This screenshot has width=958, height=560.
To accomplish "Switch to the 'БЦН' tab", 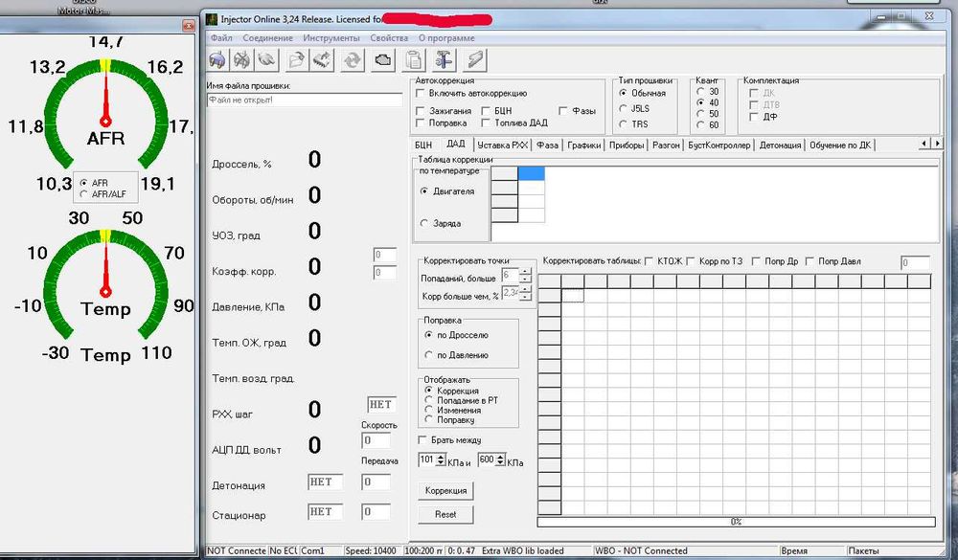I will click(423, 146).
